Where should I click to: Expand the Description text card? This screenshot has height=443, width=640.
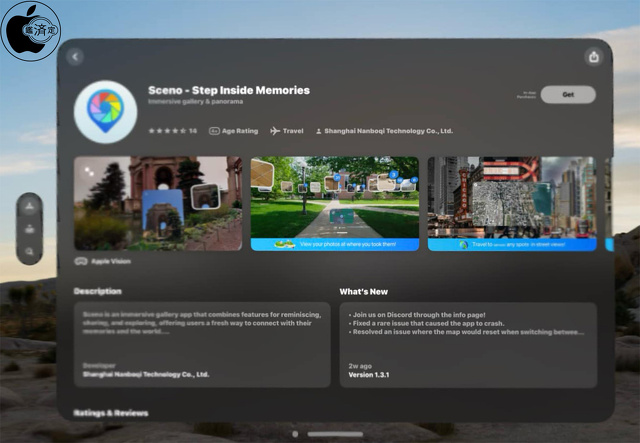(201, 343)
